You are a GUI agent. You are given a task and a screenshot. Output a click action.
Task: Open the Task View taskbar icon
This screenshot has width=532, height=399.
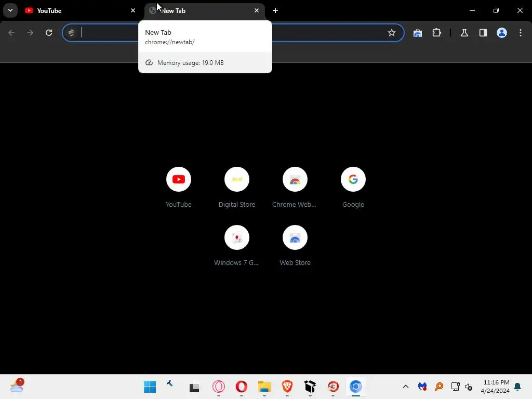coord(194,387)
